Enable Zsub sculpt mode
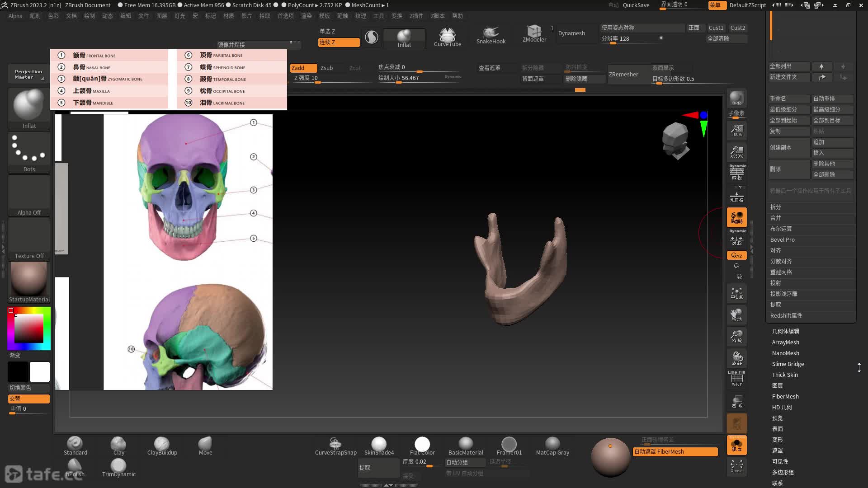 327,68
